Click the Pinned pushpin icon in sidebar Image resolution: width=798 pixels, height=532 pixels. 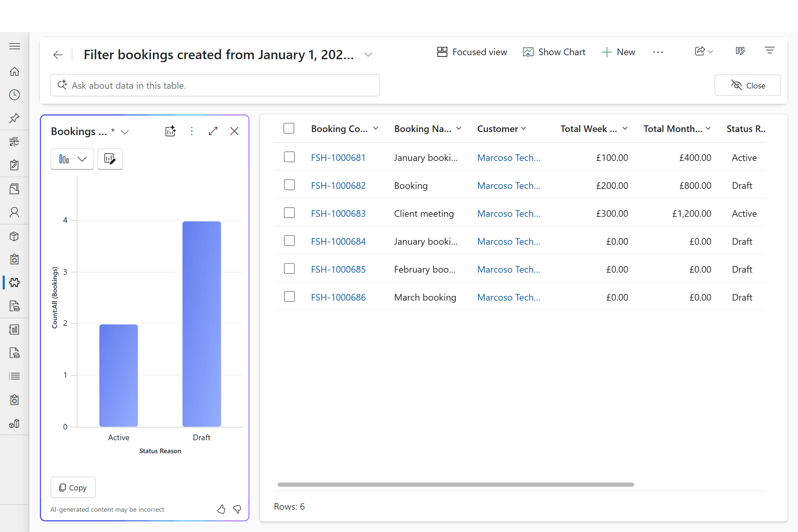click(14, 118)
